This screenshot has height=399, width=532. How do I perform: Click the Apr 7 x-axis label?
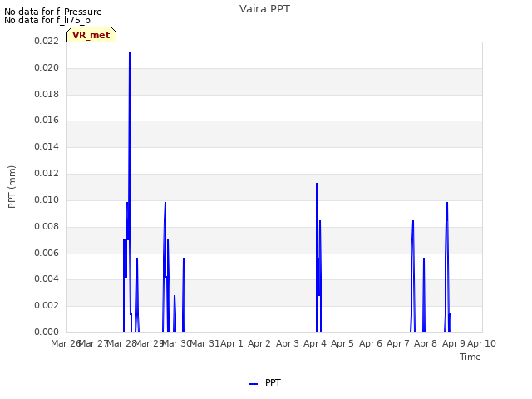[398, 343]
